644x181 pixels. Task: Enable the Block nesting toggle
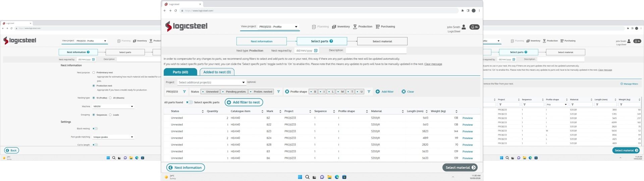tap(95, 128)
